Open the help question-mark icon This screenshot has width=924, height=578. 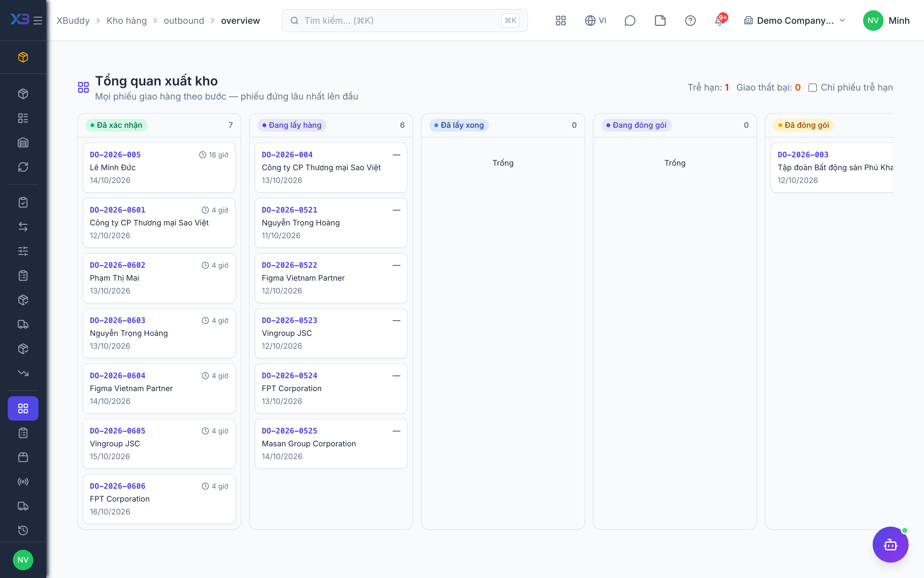coord(690,21)
